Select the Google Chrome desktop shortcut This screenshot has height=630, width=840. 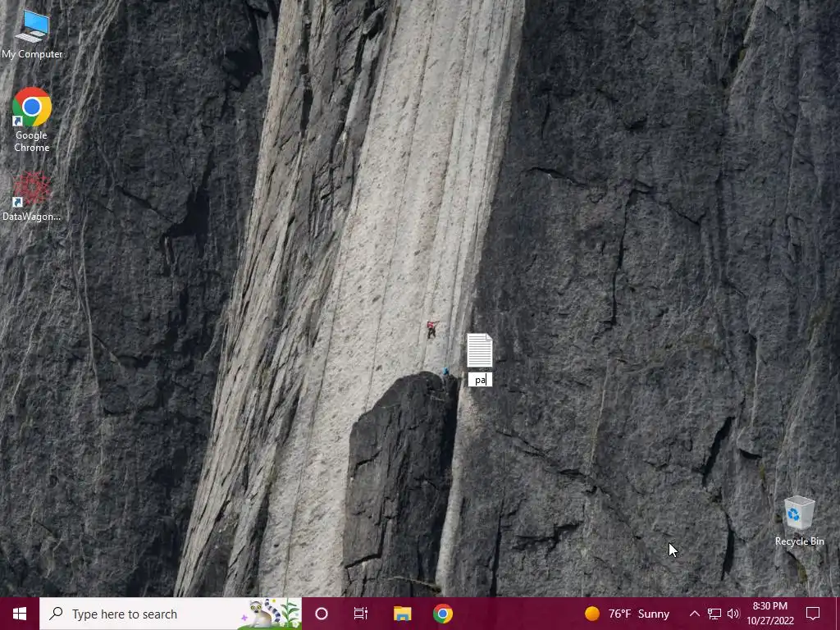(32, 120)
